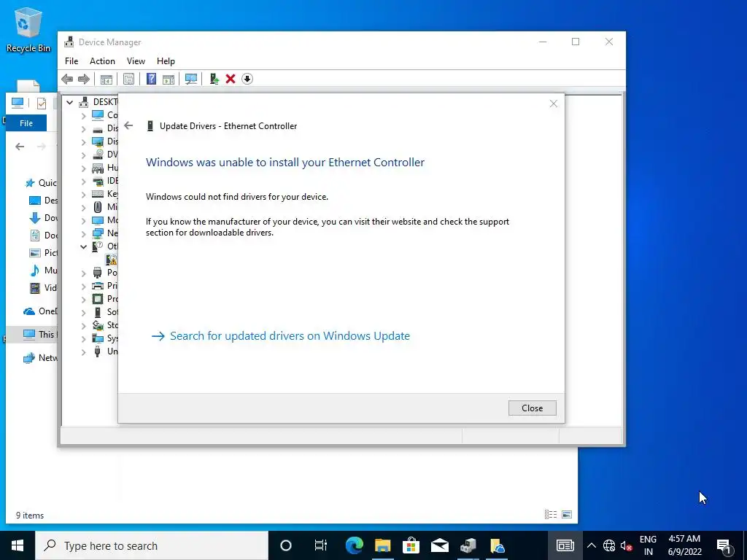The width and height of the screenshot is (747, 560).
Task: Select the Un (USB controllers) row in device tree
Action: point(105,351)
